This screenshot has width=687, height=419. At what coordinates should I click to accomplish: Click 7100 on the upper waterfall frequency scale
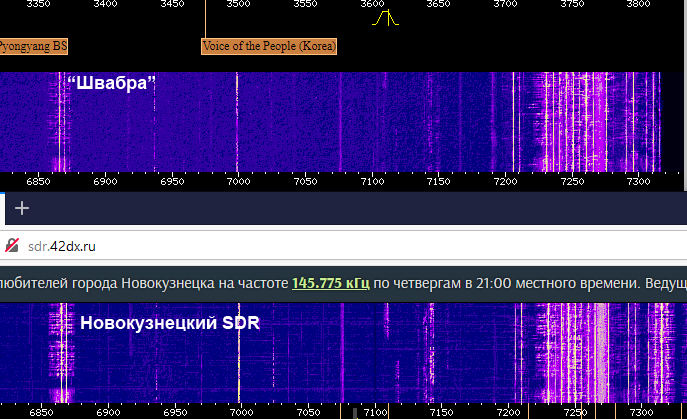click(372, 181)
